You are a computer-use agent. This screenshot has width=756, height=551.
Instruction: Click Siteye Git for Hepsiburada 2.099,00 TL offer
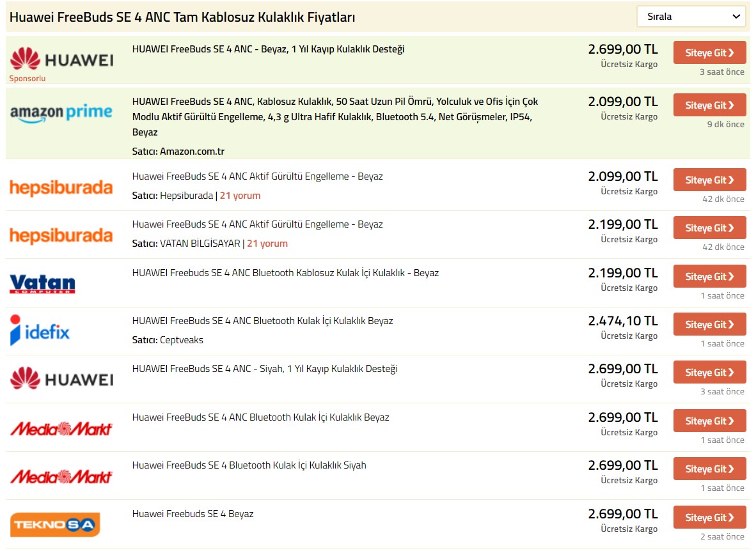[x=710, y=180]
